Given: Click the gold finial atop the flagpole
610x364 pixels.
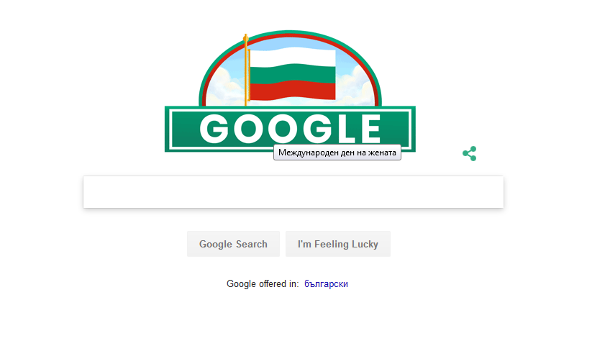Looking at the screenshot, I should coord(245,38).
